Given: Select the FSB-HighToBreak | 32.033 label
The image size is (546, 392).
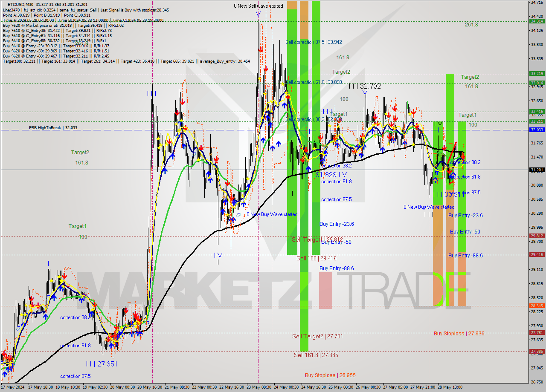Looking at the screenshot, I should click(x=54, y=127).
